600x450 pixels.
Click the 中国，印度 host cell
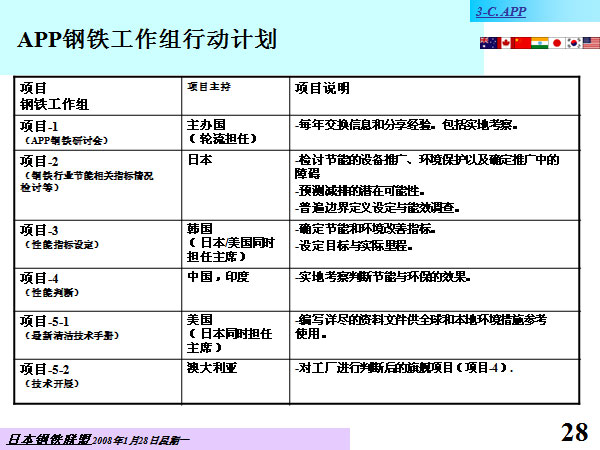(x=236, y=290)
